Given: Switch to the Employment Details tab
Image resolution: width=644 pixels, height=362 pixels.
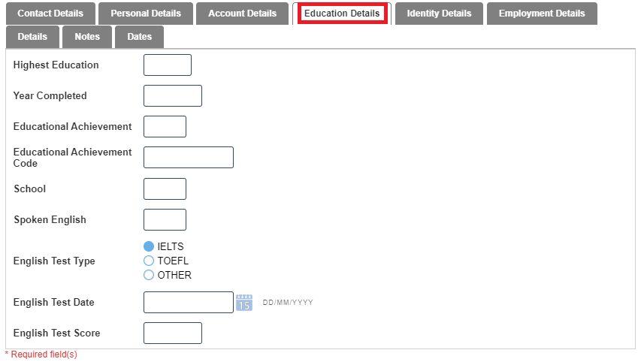Looking at the screenshot, I should (541, 14).
